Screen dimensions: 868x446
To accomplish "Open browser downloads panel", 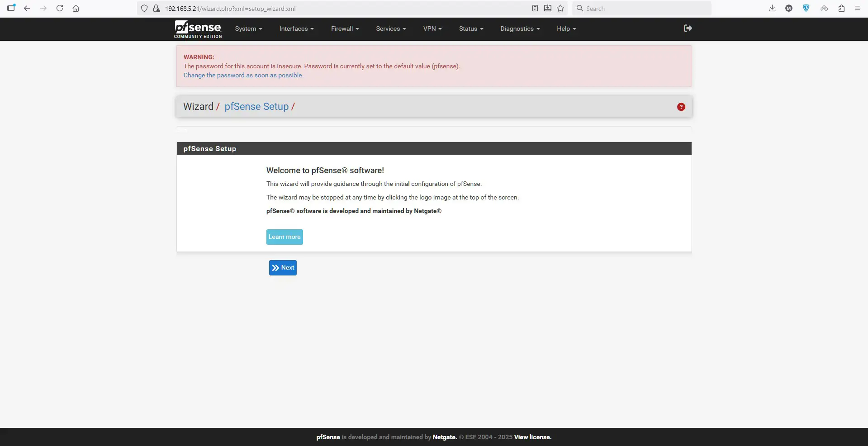I will pyautogui.click(x=772, y=8).
